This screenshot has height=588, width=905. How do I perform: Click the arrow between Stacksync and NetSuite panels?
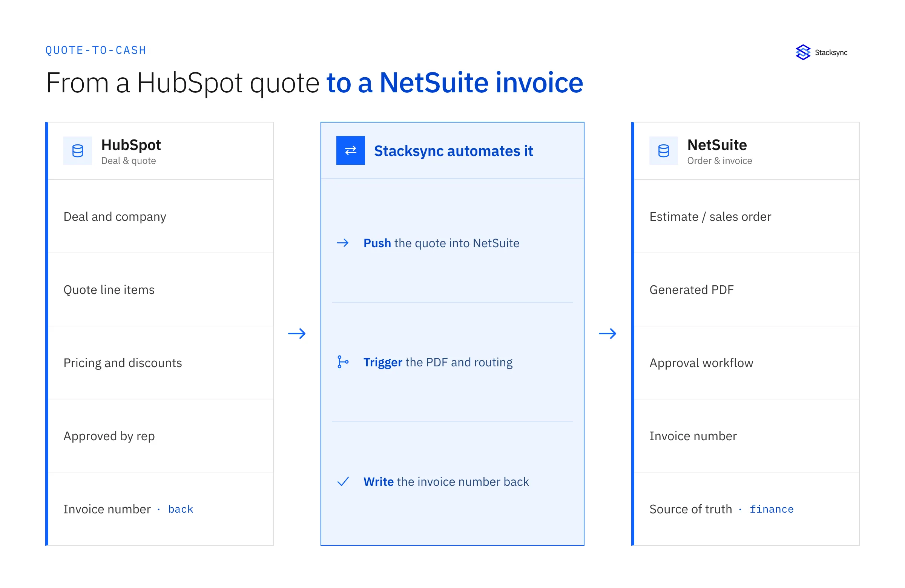[607, 334]
